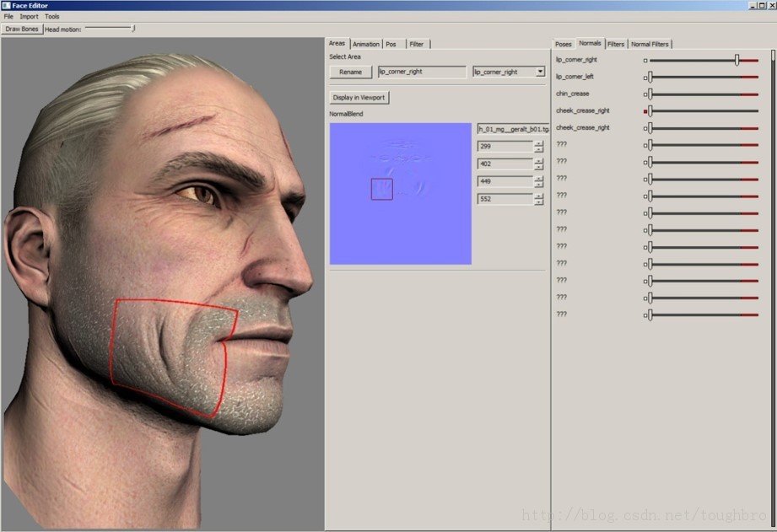This screenshot has width=777, height=532.
Task: Click the "Select Area" label
Action: pyautogui.click(x=345, y=57)
